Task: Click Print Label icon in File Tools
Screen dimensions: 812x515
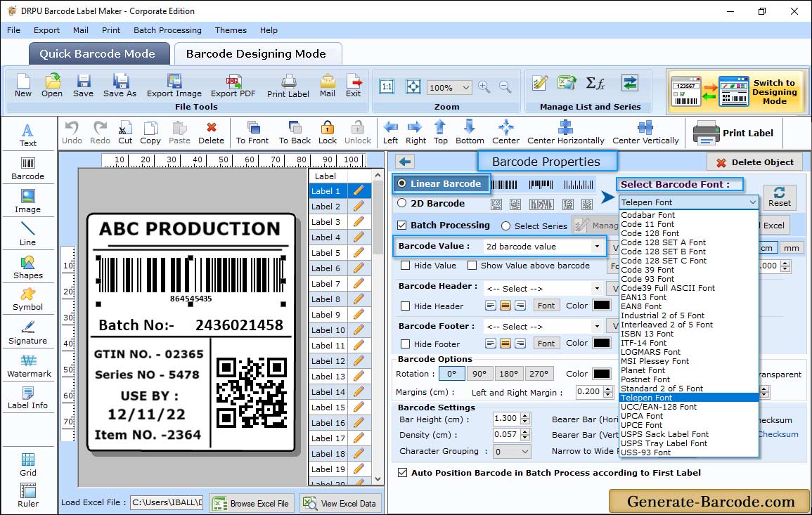Action: pos(288,86)
